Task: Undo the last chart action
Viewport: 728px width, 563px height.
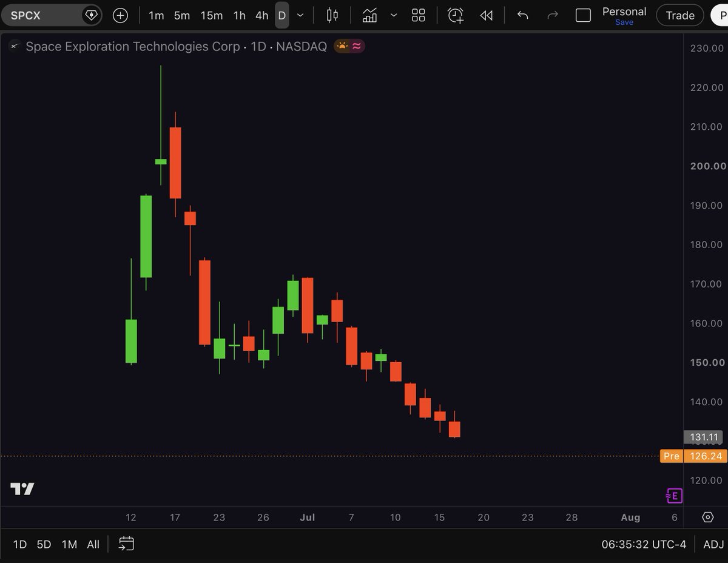Action: point(523,15)
